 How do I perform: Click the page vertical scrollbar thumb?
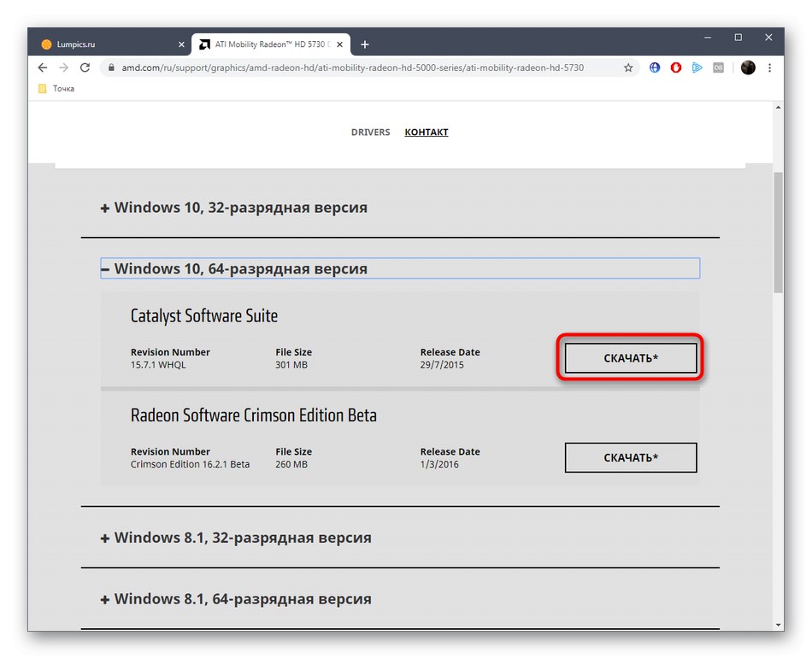pos(778,233)
